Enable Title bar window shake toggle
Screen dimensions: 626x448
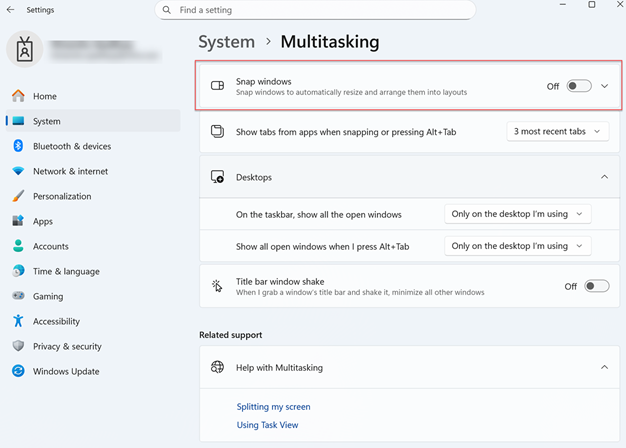596,286
